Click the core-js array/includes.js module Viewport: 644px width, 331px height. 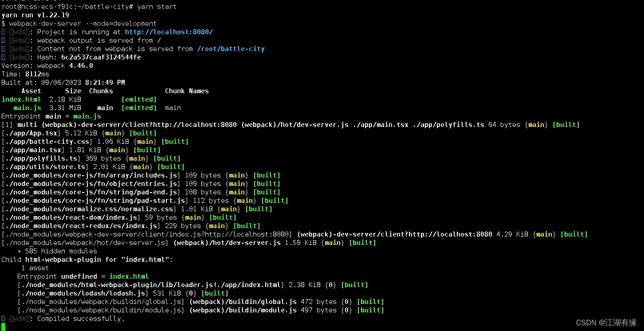point(141,175)
